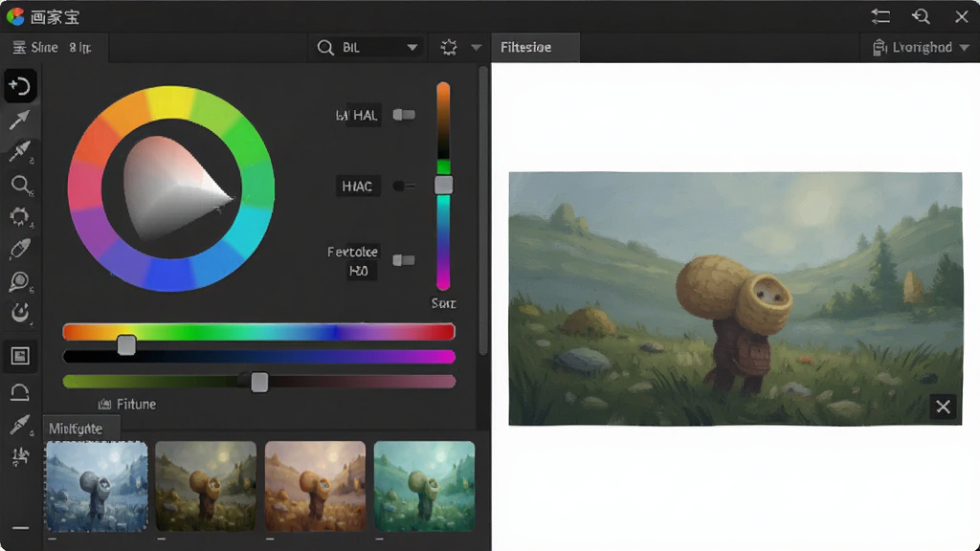
Task: Choose the gear-shaped selection tool in sidebar
Action: [20, 217]
